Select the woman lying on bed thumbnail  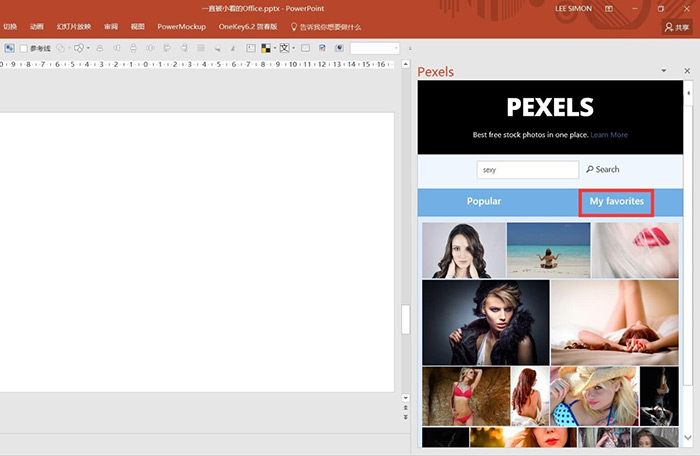coord(615,322)
